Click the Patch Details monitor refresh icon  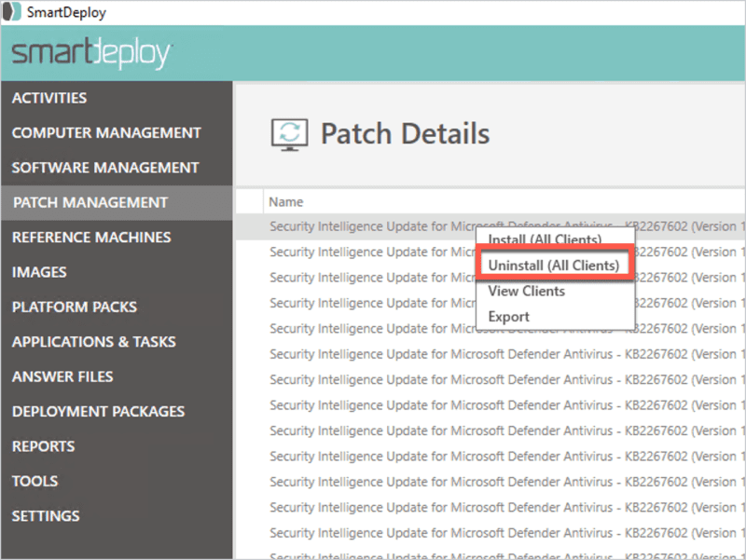(x=289, y=134)
